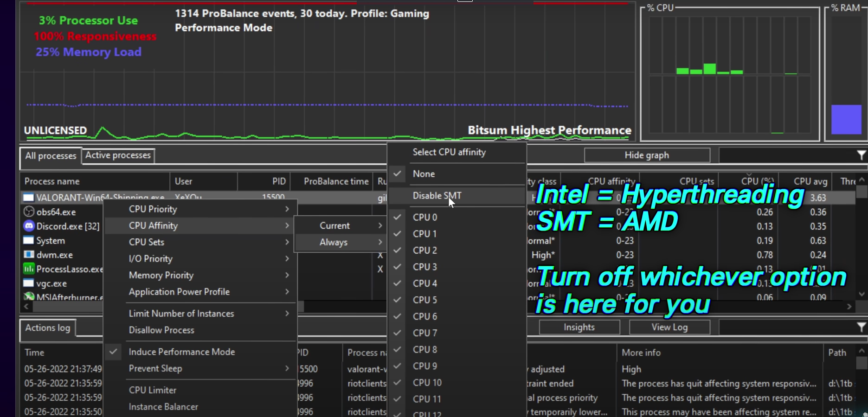Open the Current affinity submenu
This screenshot has width=868, height=417.
tap(341, 226)
